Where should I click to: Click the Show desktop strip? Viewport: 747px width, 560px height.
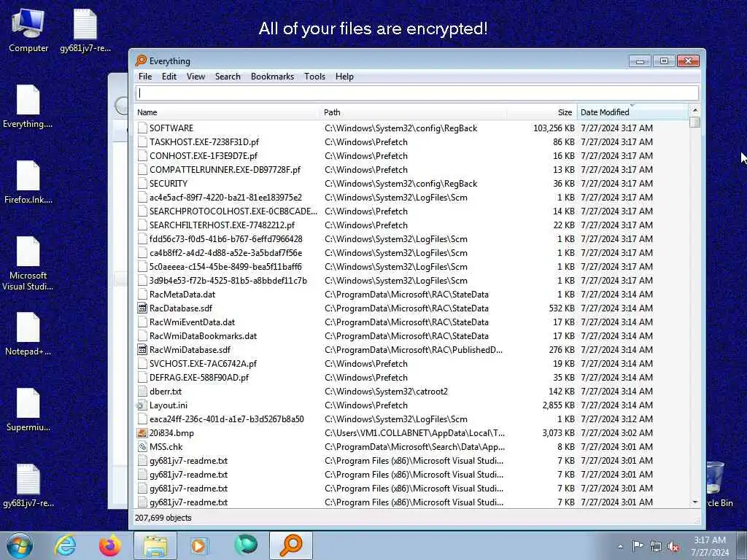[x=742, y=545]
